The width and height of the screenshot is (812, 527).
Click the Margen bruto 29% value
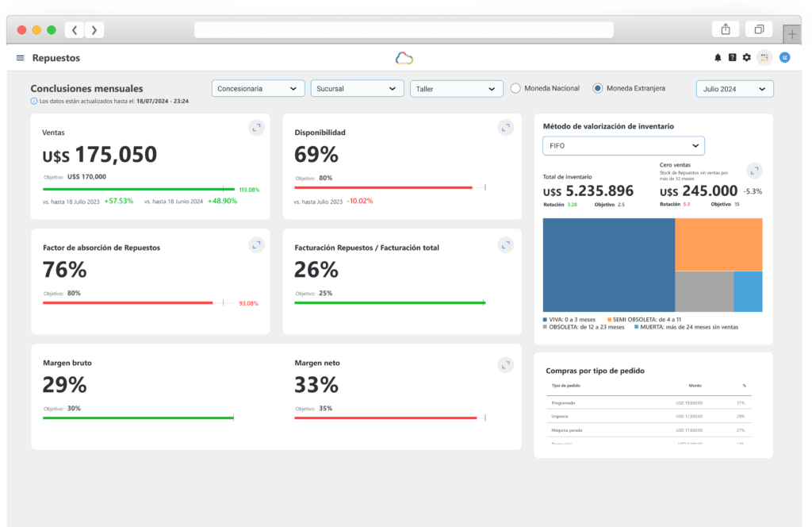click(65, 385)
